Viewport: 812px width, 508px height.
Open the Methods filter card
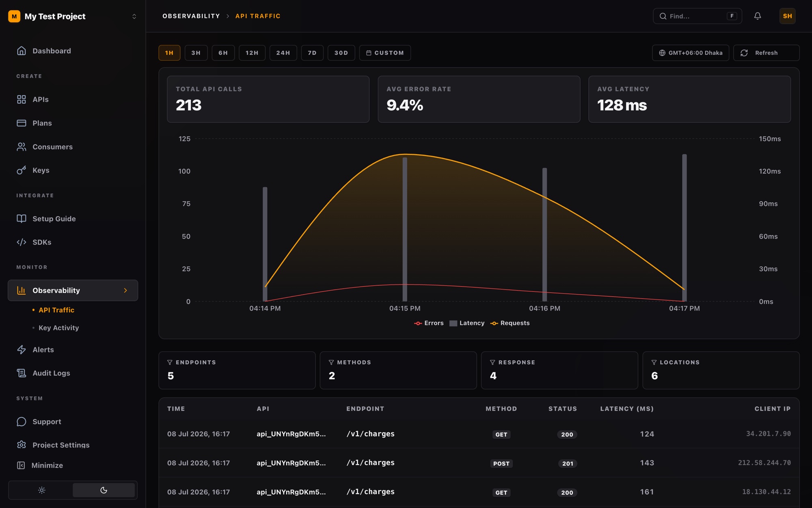pos(398,370)
